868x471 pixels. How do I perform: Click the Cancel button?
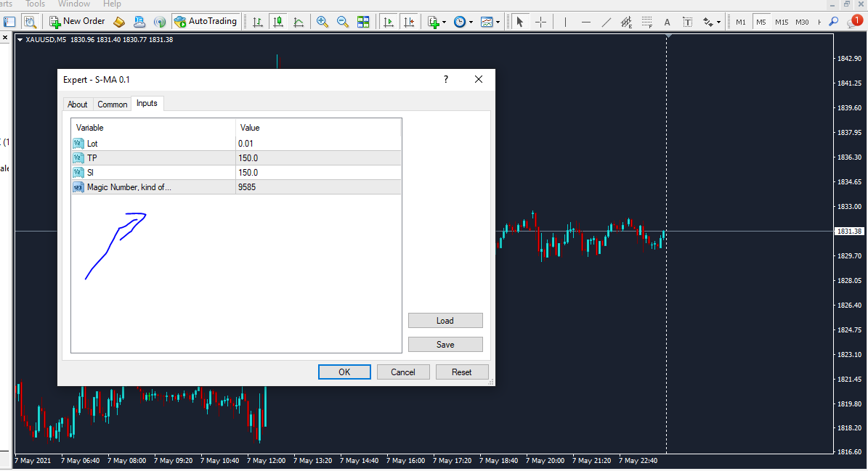[x=403, y=372]
